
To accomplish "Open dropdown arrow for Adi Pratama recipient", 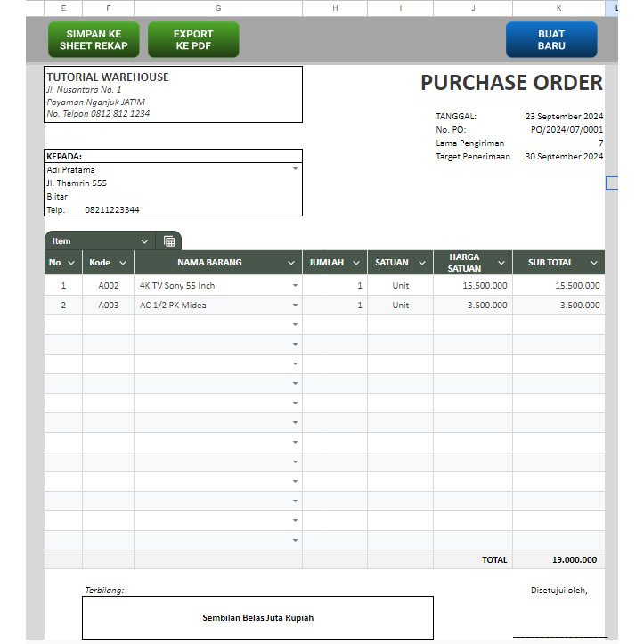I will coord(295,169).
